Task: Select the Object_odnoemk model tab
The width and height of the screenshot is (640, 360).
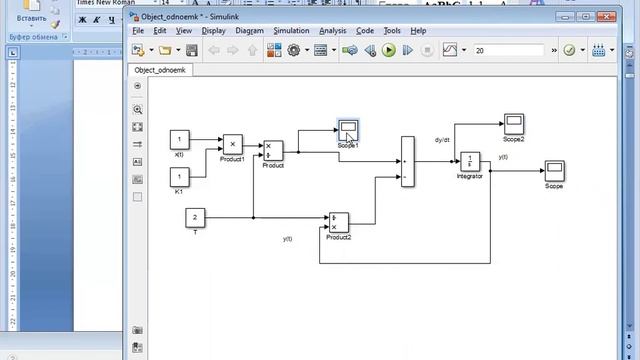Action: click(x=160, y=70)
